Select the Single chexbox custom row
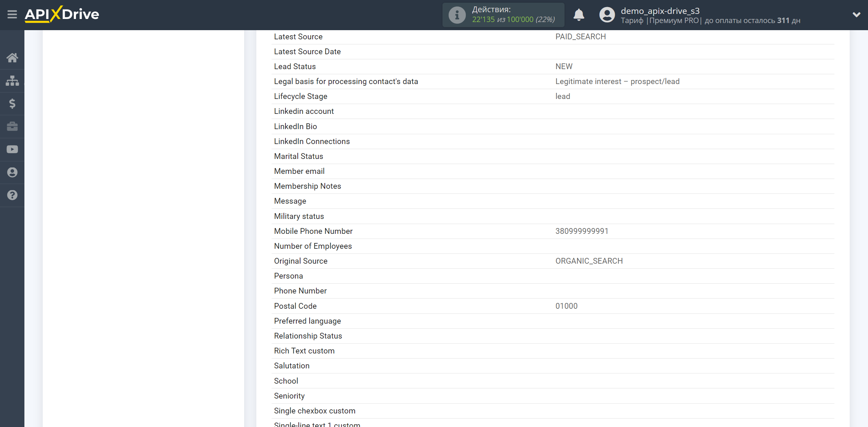 tap(553, 411)
